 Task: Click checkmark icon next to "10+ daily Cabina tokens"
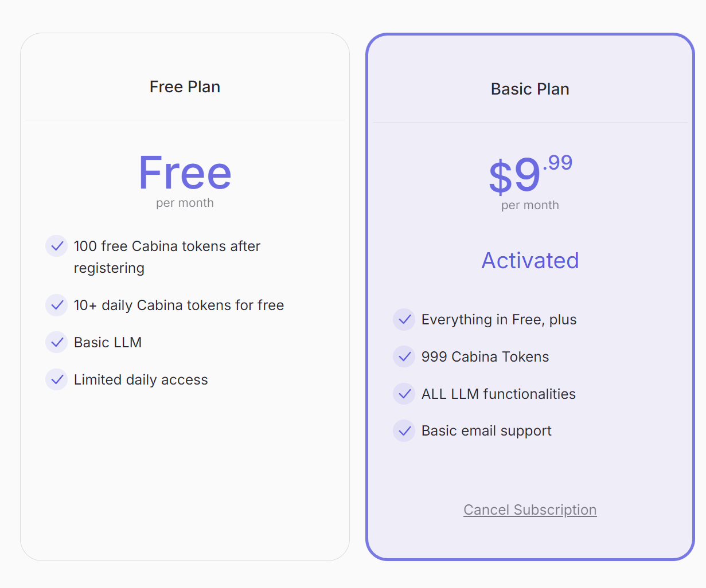pyautogui.click(x=56, y=305)
